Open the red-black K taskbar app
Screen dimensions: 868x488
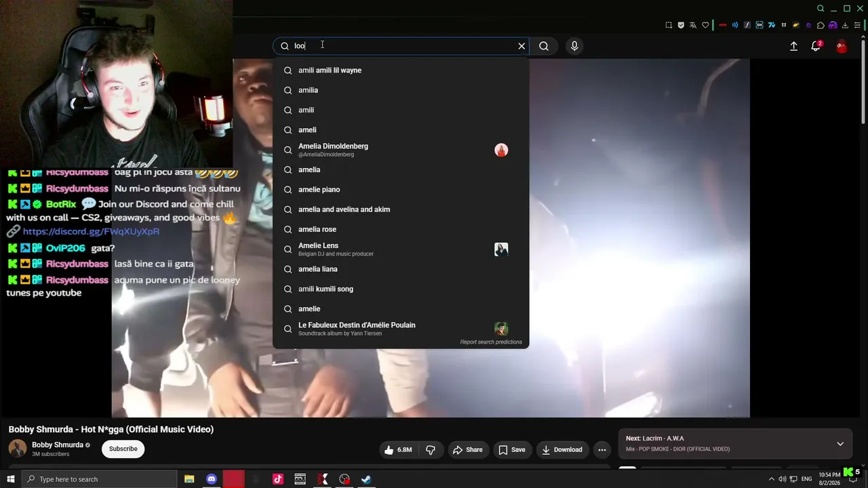[323, 479]
